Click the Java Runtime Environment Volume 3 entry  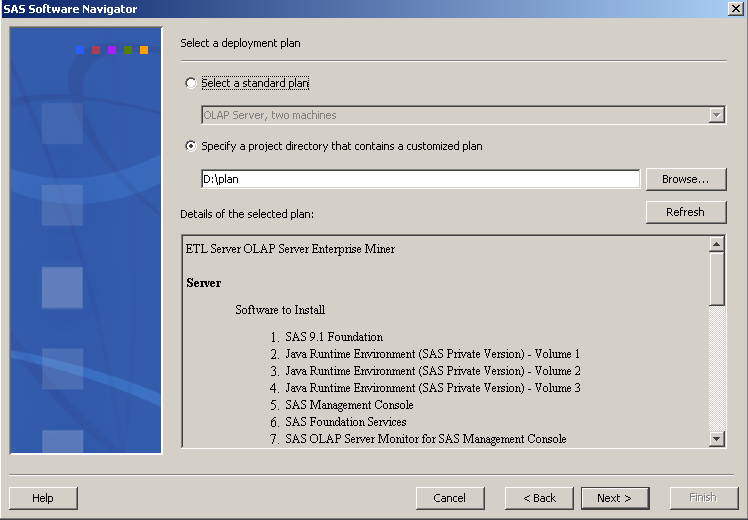433,388
